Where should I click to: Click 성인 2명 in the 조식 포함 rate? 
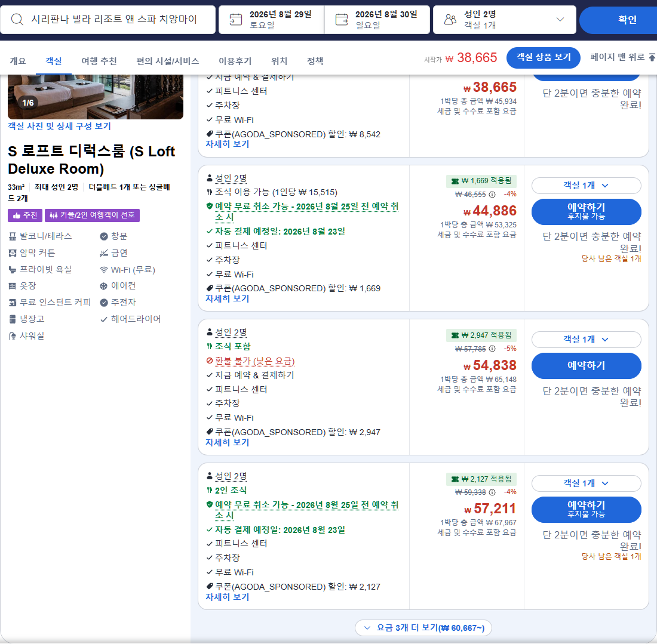[x=231, y=332]
